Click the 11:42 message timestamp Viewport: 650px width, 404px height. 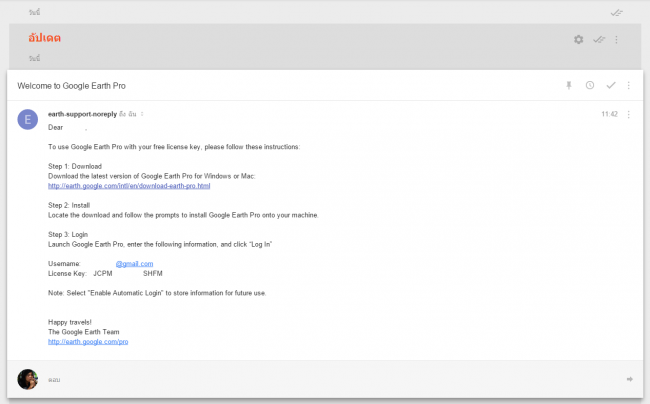coord(609,115)
